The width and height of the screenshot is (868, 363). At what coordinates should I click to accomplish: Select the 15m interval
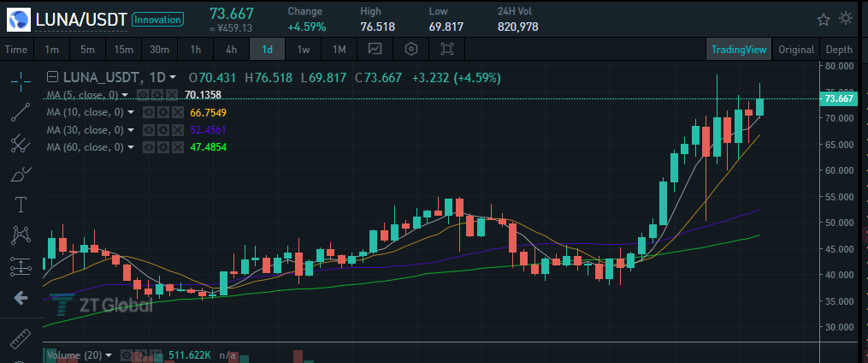[123, 50]
